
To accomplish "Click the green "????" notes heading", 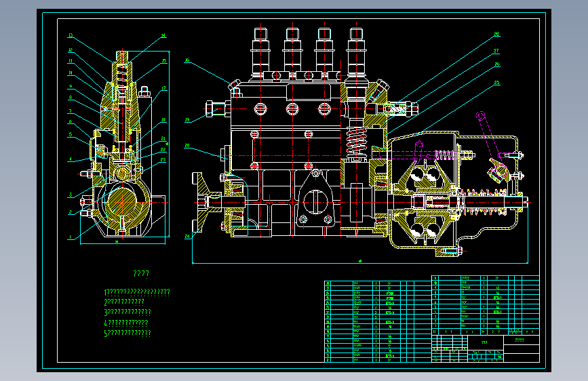I will [x=141, y=274].
